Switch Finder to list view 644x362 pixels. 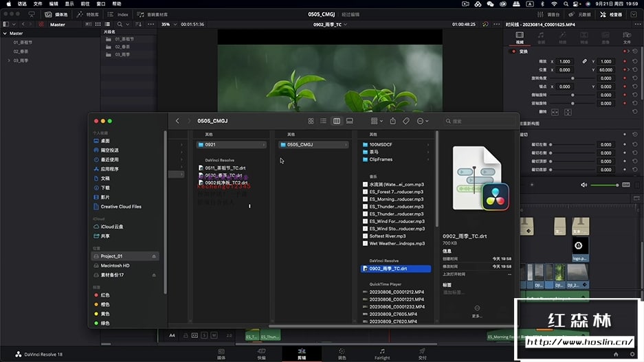(323, 121)
